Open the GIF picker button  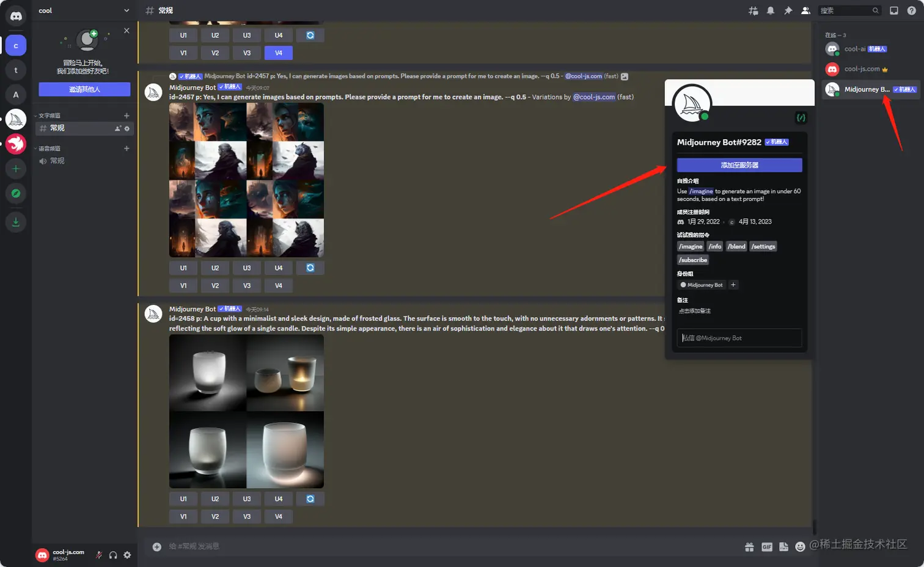click(x=767, y=547)
